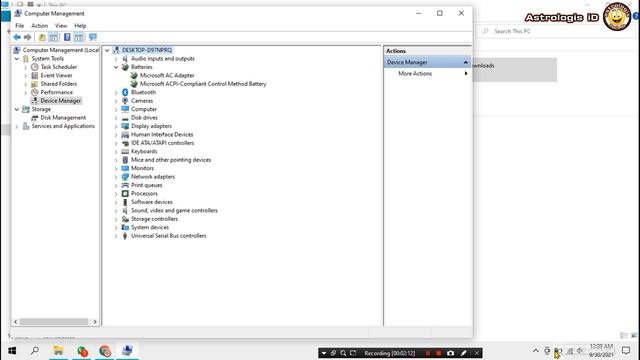
Task: Expand Services and Applications node
Action: click(17, 126)
